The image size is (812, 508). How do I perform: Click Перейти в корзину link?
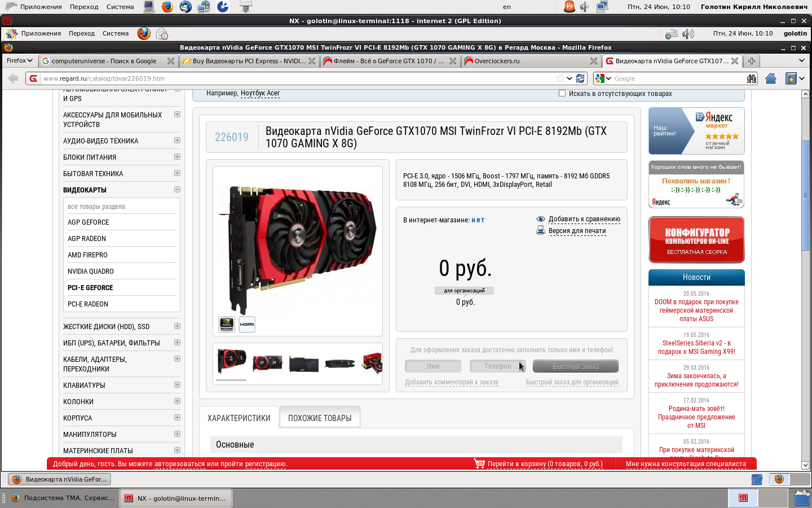[545, 464]
